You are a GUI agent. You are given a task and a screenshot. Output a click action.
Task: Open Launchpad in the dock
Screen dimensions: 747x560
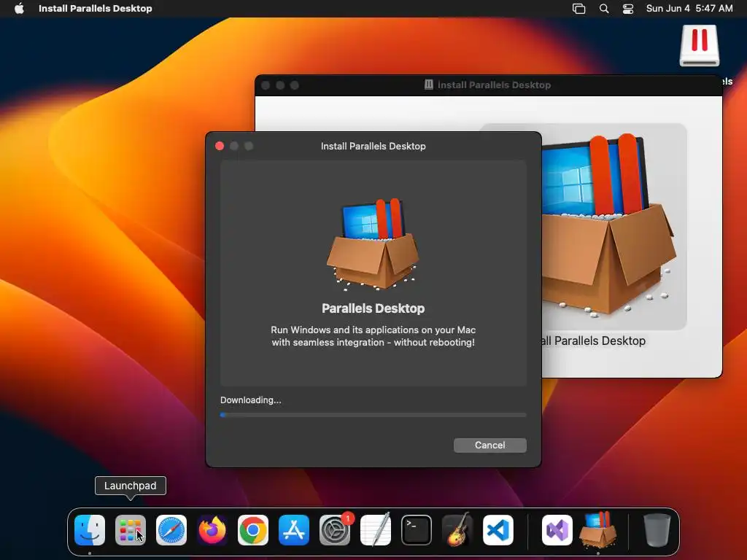pos(130,530)
